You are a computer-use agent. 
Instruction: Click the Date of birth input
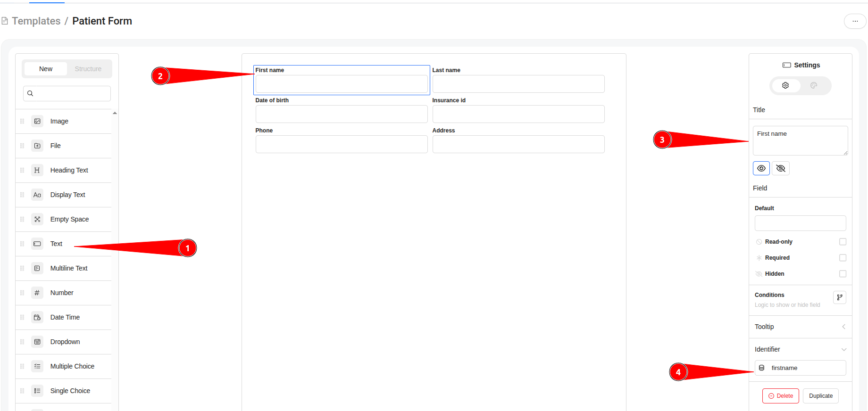[x=342, y=114]
